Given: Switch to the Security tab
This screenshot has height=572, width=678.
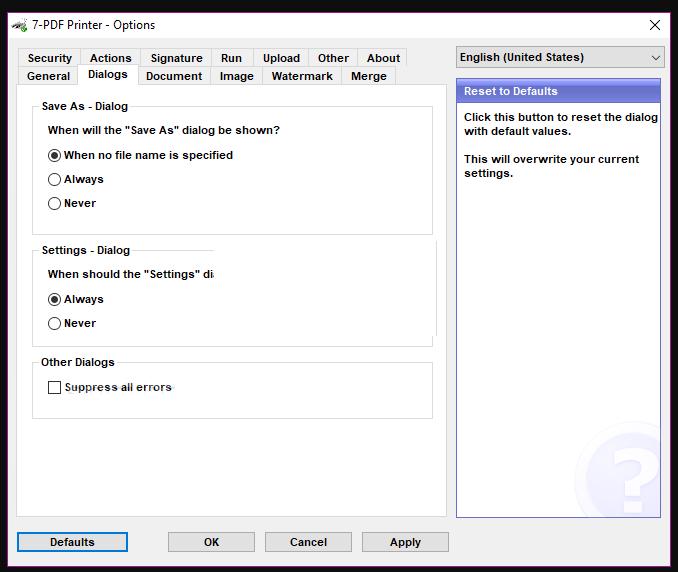Looking at the screenshot, I should pyautogui.click(x=49, y=58).
